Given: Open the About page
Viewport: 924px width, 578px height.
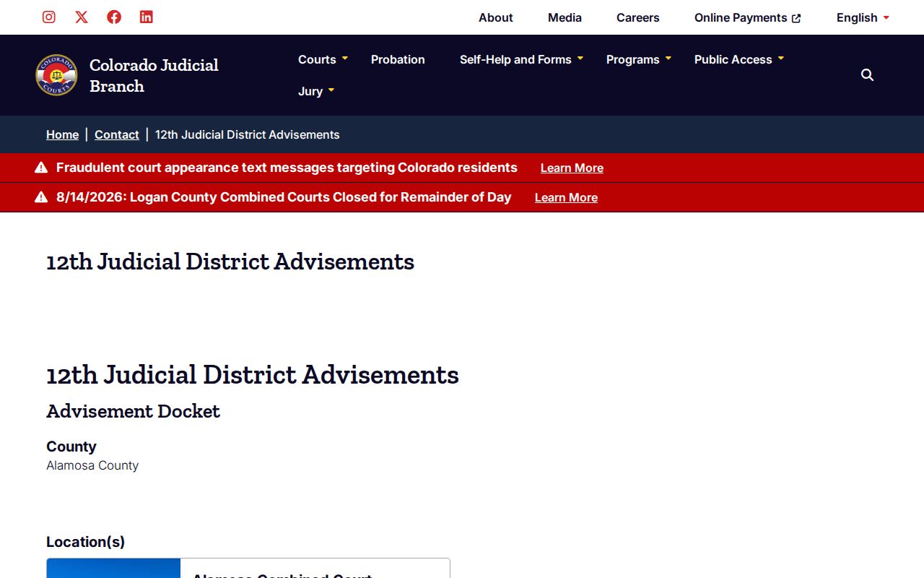Looking at the screenshot, I should pyautogui.click(x=496, y=17).
